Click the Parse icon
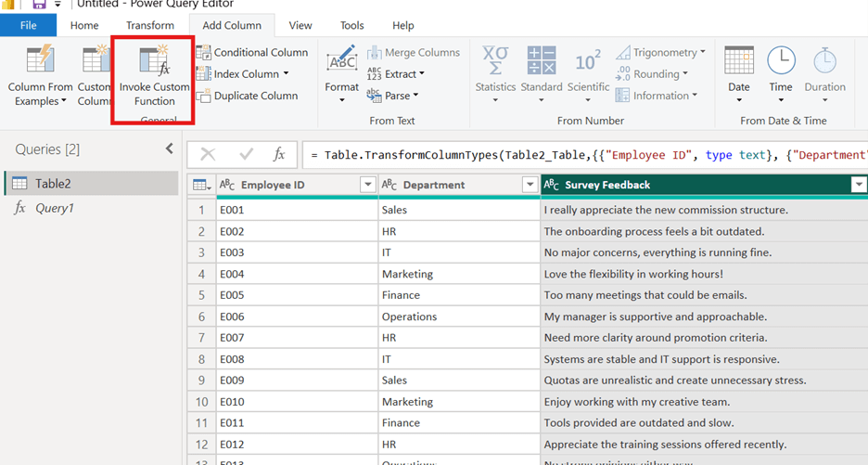Viewport: 868px width, 465px height. tap(375, 96)
